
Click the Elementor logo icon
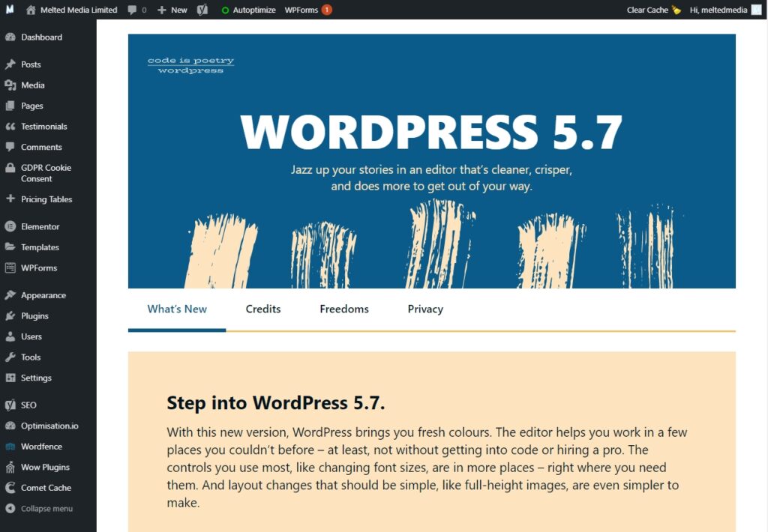(10, 226)
